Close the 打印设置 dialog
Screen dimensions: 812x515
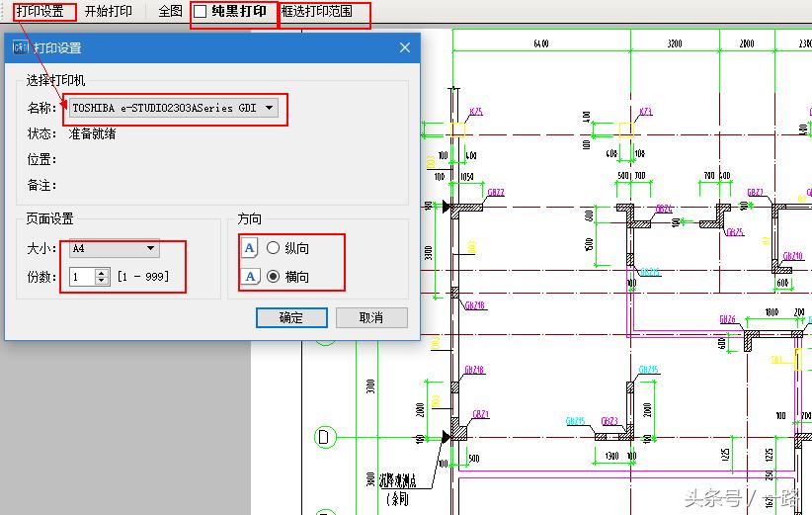click(x=404, y=47)
